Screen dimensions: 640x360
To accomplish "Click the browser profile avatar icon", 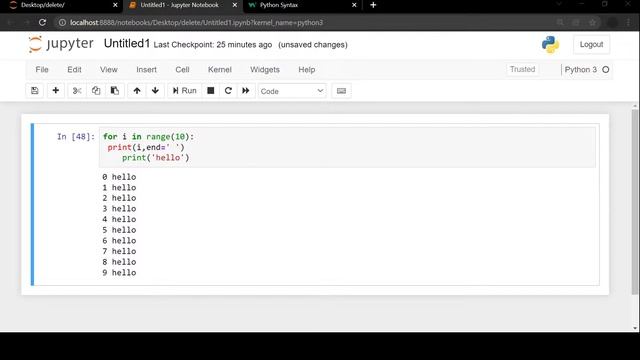I will pyautogui.click(x=612, y=22).
